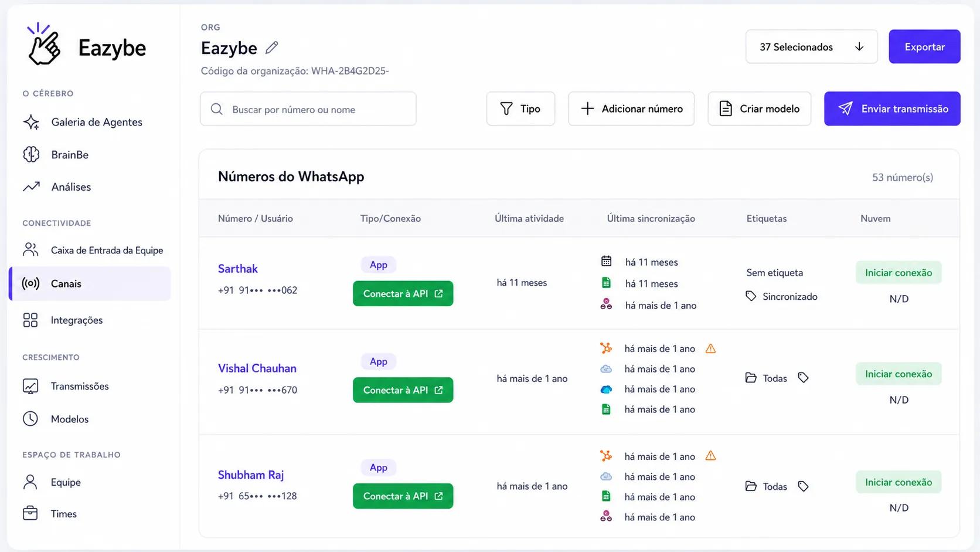Click the light cloud icon in Shubham Raj row

click(606, 477)
